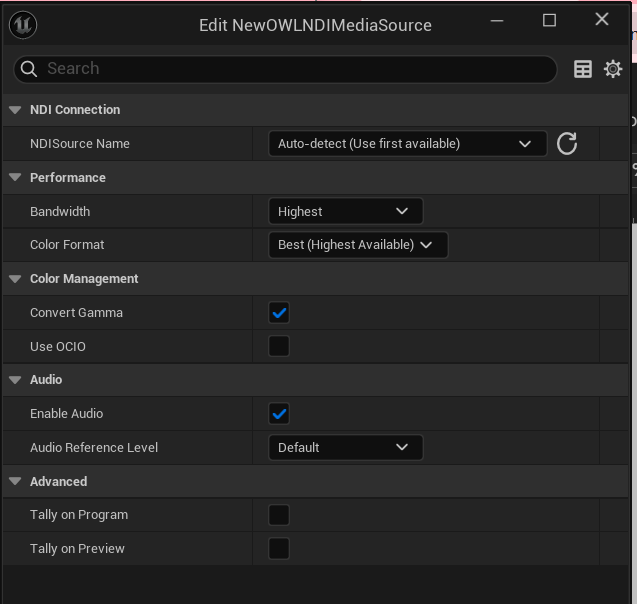Click the Use OCIO property label

pyautogui.click(x=58, y=346)
